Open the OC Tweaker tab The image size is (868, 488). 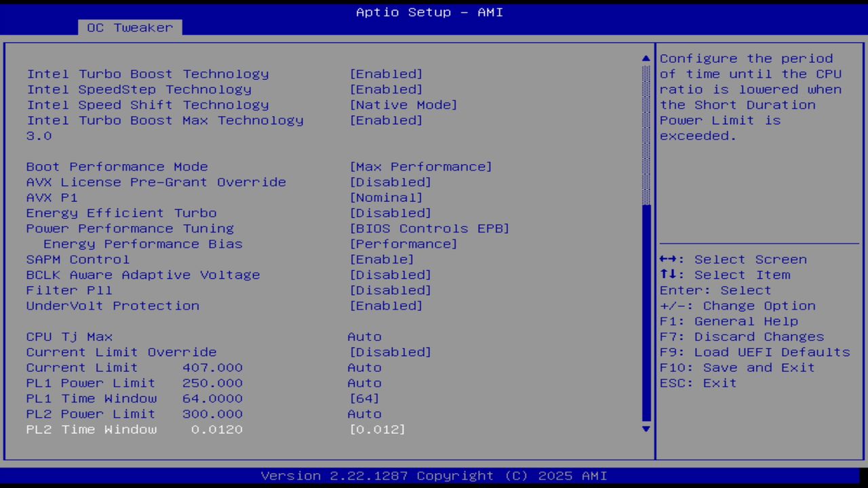130,28
